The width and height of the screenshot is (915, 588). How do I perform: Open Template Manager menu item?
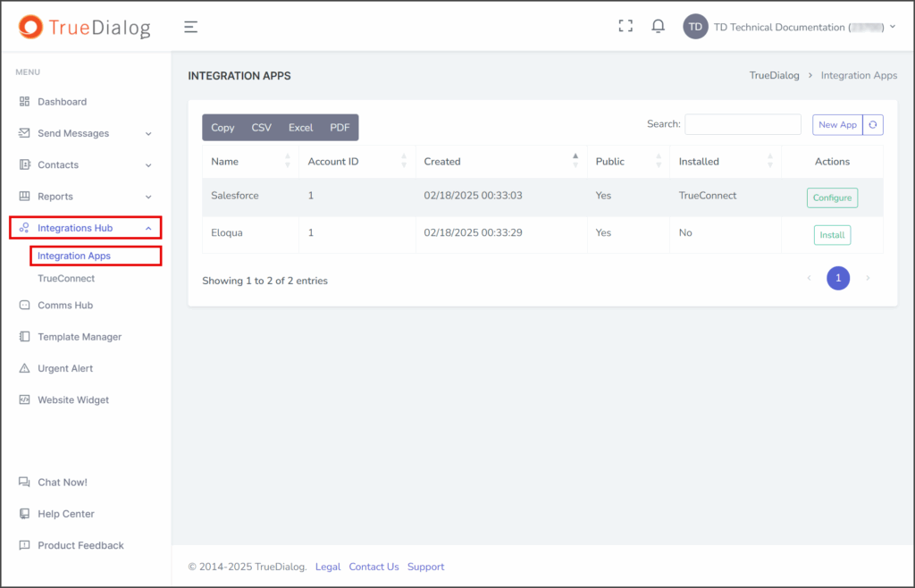pos(80,337)
